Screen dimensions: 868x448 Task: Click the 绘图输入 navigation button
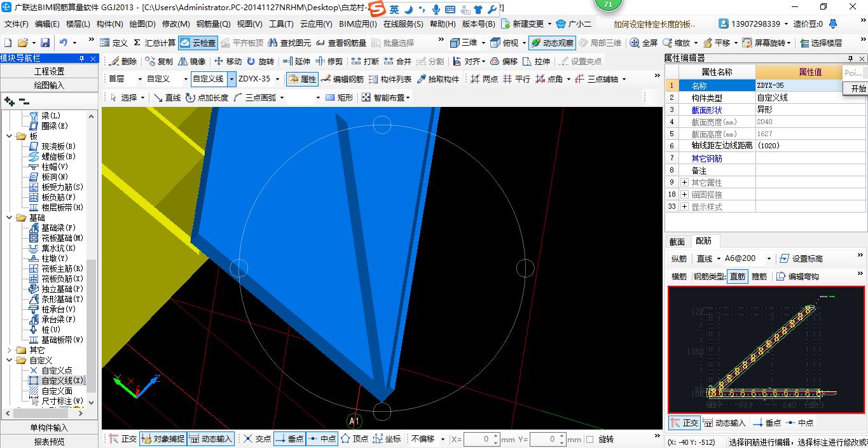(x=49, y=85)
